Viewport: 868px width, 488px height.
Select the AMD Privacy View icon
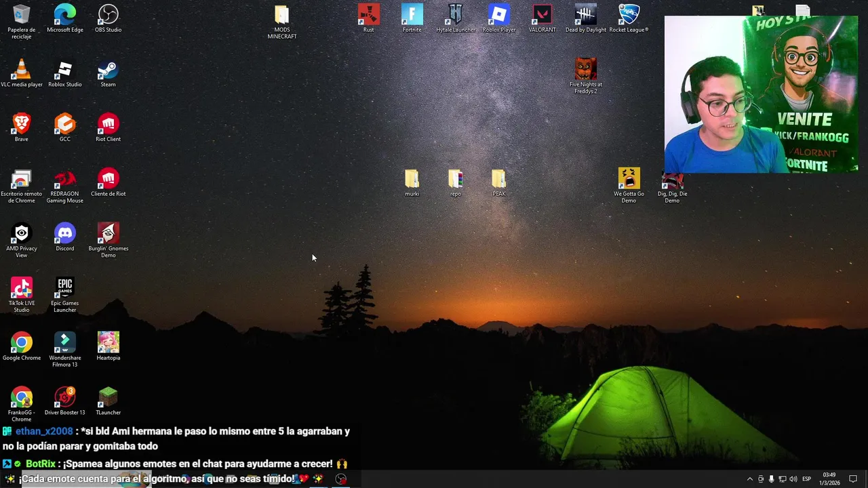click(22, 241)
